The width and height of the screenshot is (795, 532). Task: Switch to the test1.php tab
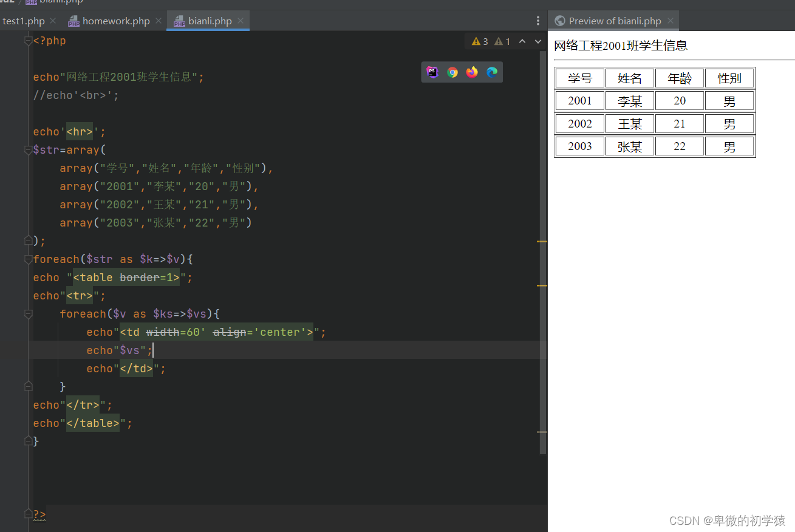click(x=24, y=21)
